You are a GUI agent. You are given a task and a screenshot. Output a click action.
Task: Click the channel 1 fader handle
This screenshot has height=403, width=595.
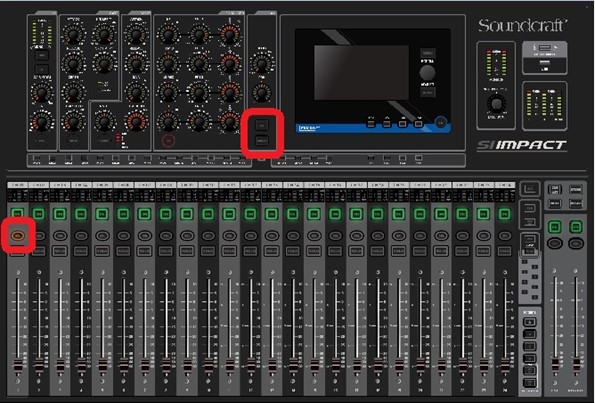pyautogui.click(x=18, y=366)
